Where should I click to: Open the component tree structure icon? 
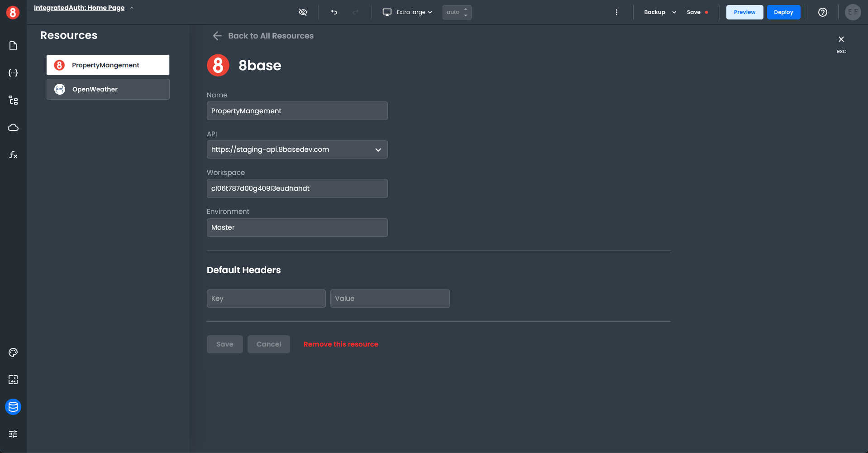(x=13, y=100)
